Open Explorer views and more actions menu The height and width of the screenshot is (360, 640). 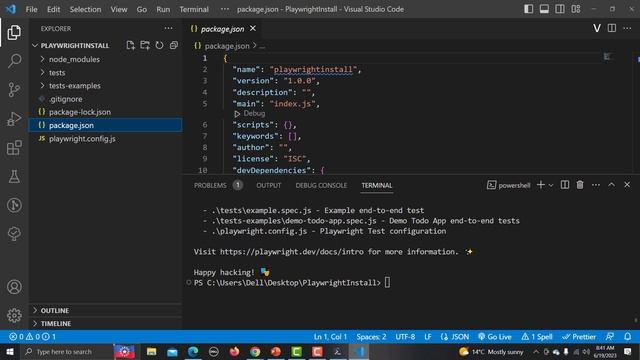[168, 29]
